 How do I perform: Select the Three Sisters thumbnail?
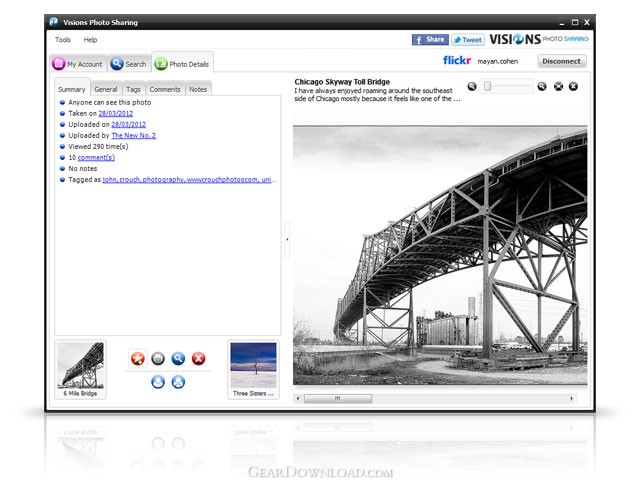pyautogui.click(x=252, y=368)
